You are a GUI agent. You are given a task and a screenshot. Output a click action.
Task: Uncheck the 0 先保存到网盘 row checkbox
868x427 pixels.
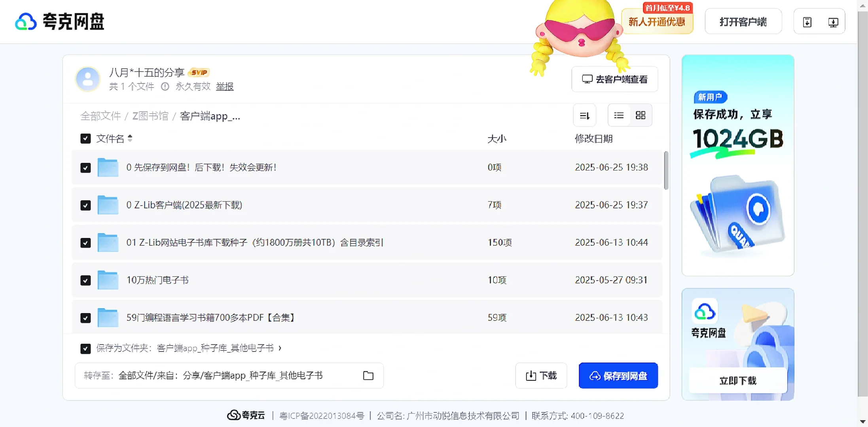coord(85,168)
